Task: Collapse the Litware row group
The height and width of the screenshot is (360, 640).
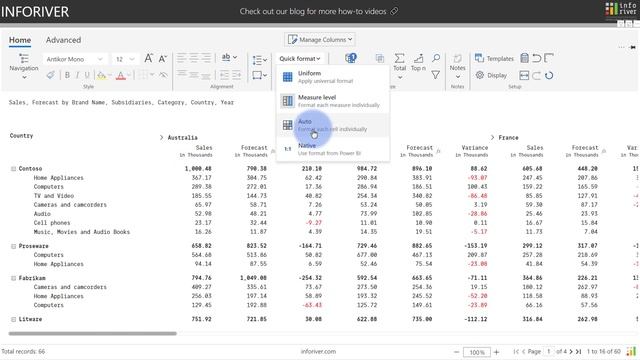Action: pyautogui.click(x=13, y=319)
